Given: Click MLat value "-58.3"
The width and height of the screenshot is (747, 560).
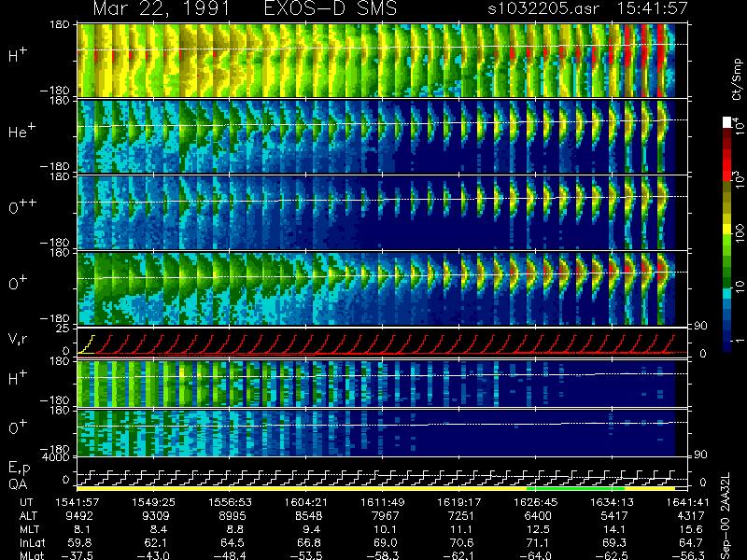Looking at the screenshot, I should click(x=383, y=555).
